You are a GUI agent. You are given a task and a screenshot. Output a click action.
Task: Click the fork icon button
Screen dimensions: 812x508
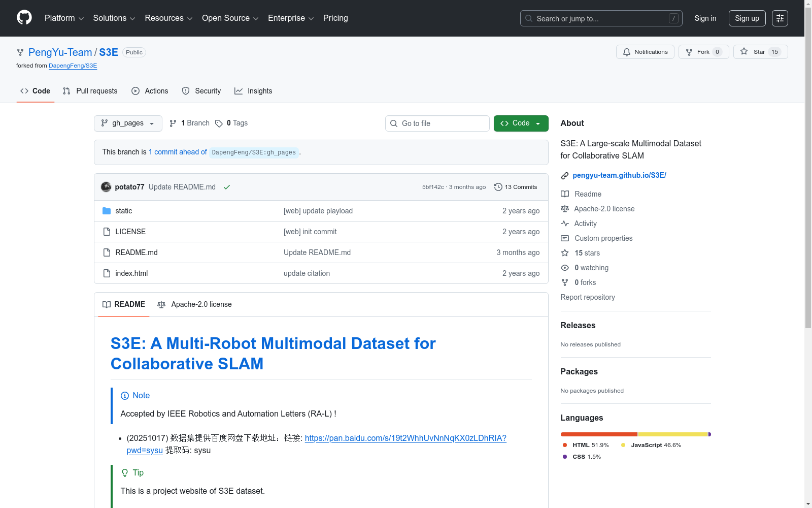pos(689,52)
